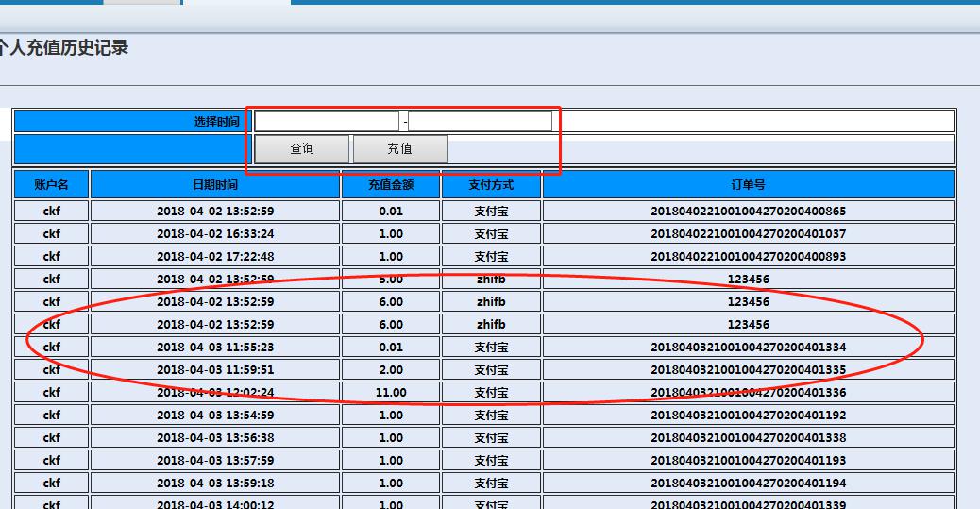Select the 2018-04-03 13:54:59 date cell

(x=215, y=416)
